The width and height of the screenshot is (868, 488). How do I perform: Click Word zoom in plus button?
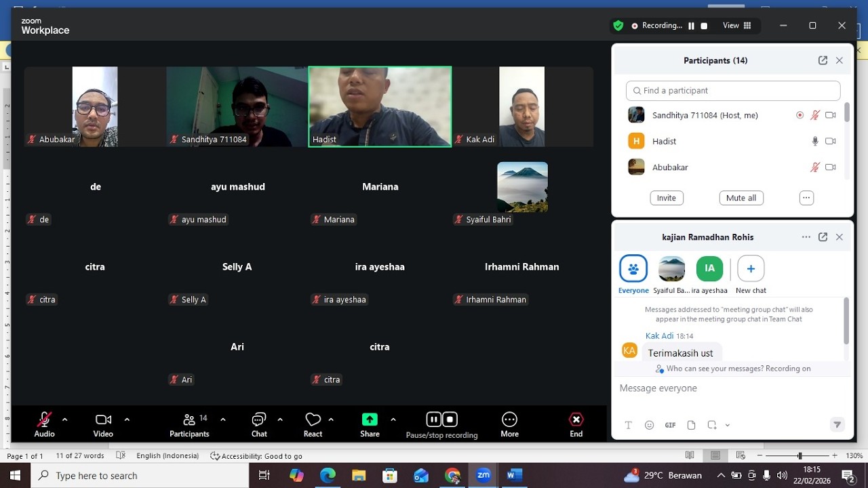(834, 456)
